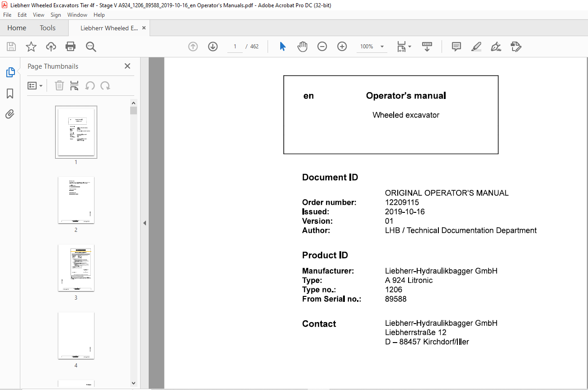Open the Attachments paperclip panel

click(x=10, y=114)
